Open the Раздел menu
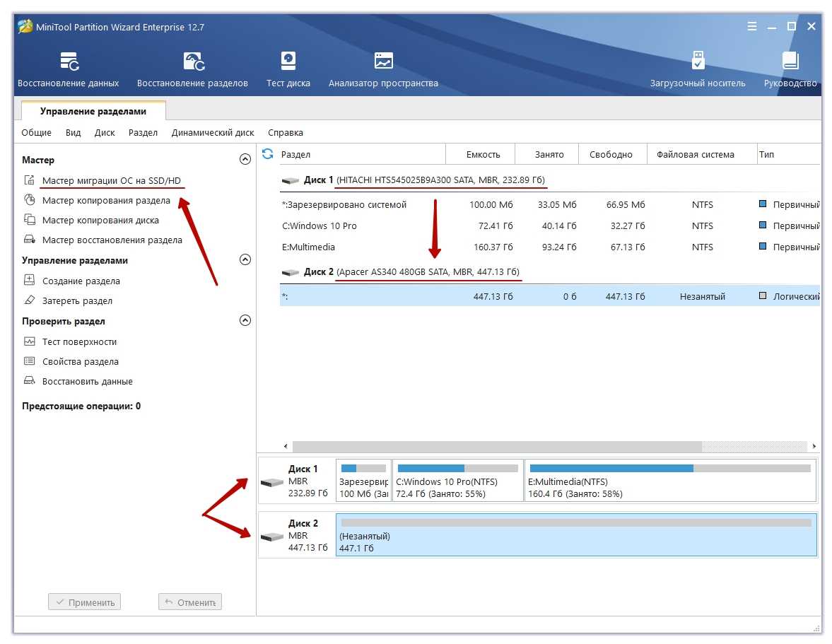The width and height of the screenshot is (832, 644). pyautogui.click(x=143, y=133)
